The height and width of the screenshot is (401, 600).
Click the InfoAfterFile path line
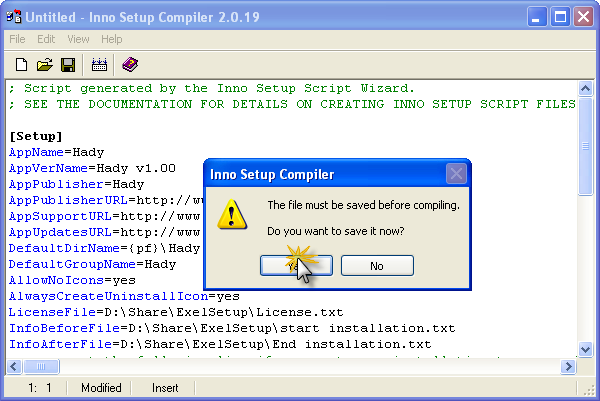tap(220, 345)
